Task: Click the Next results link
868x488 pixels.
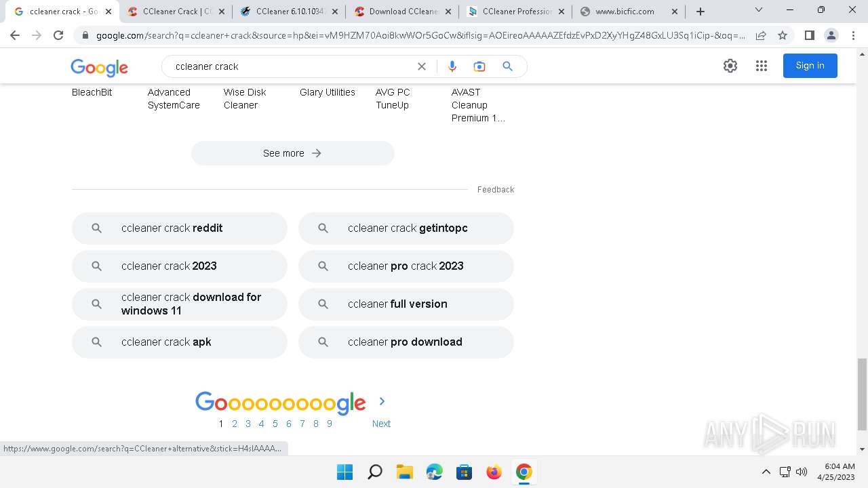Action: tap(381, 424)
